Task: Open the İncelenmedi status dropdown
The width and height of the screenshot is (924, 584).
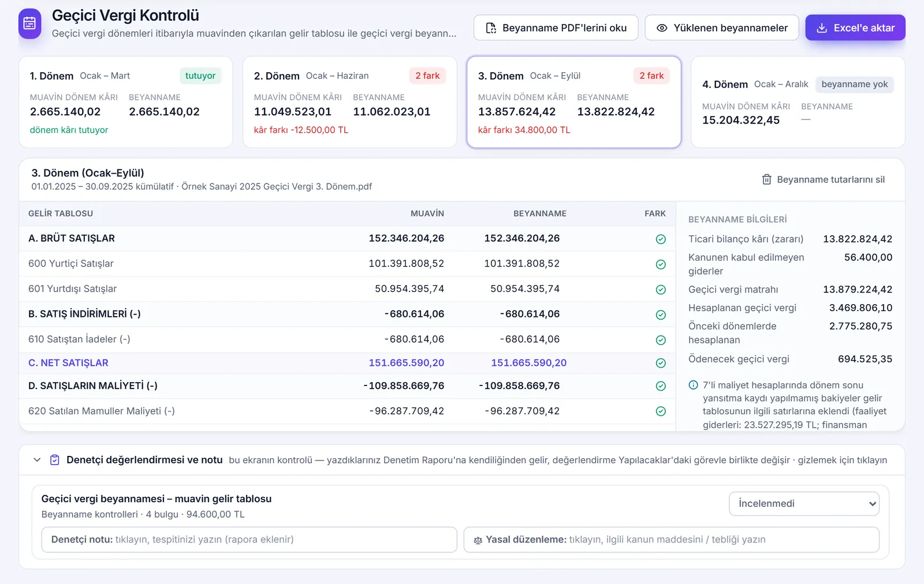Action: pyautogui.click(x=804, y=504)
